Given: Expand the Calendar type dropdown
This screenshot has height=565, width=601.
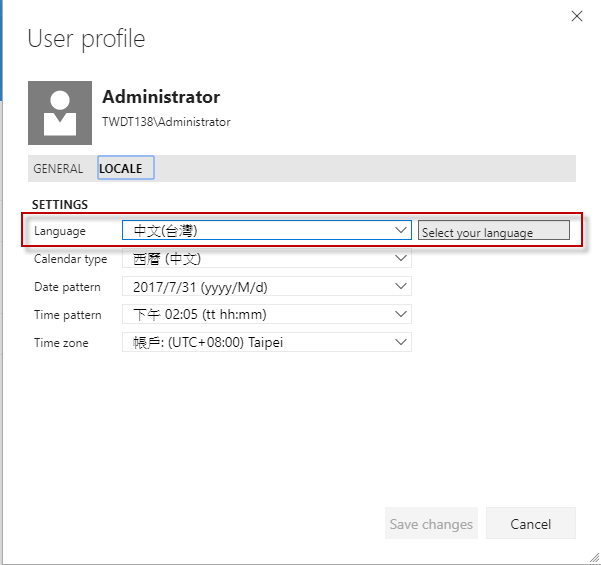Looking at the screenshot, I should pos(266,259).
